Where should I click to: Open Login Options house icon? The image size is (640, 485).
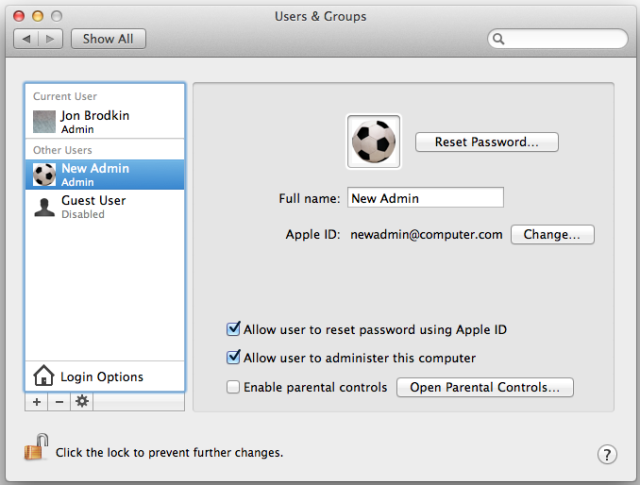click(x=44, y=376)
